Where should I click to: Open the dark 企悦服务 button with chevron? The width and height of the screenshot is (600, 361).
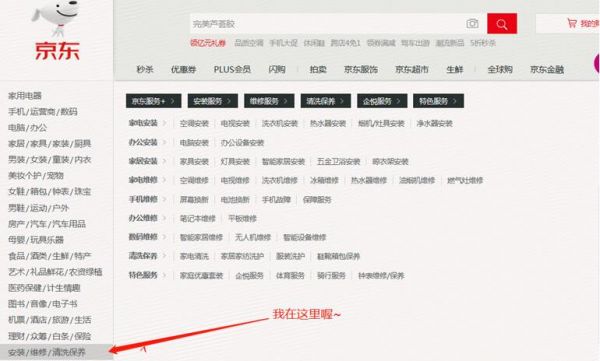tap(382, 101)
